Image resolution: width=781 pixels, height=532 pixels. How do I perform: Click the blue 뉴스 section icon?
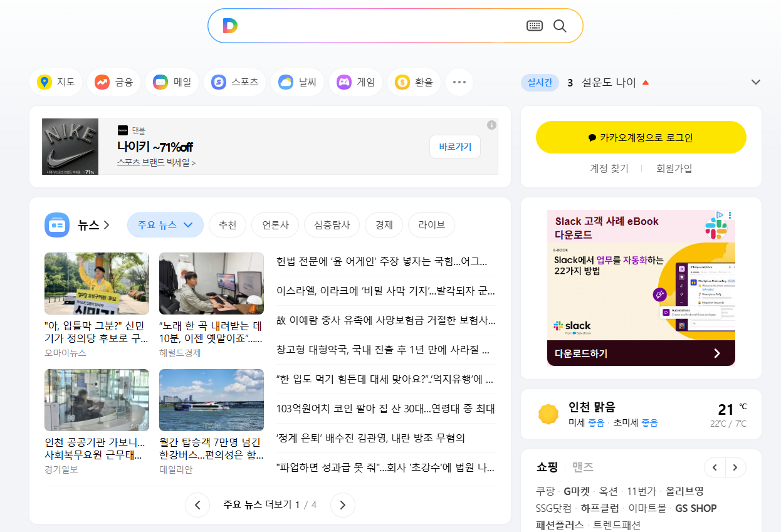pos(57,225)
